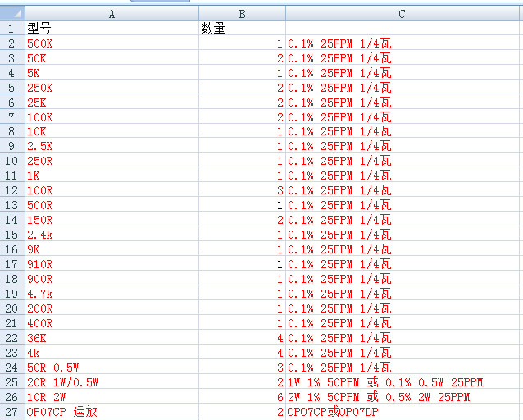
Task: Select the 50R 0.5W cell
Action: [x=111, y=367]
